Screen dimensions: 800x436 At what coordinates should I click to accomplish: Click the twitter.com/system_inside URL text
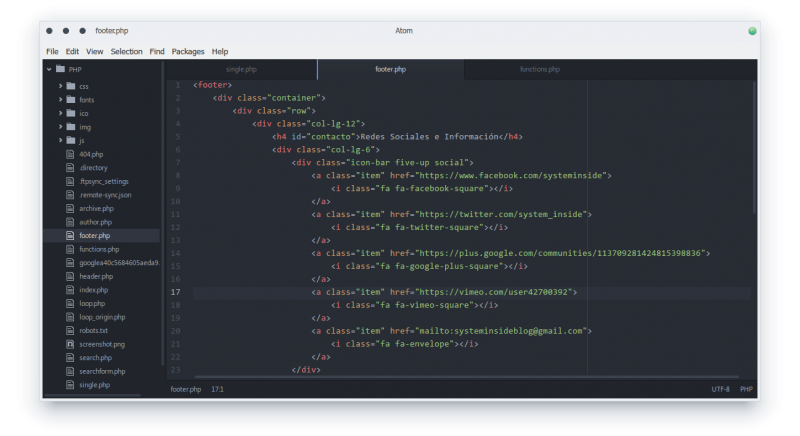(x=503, y=215)
